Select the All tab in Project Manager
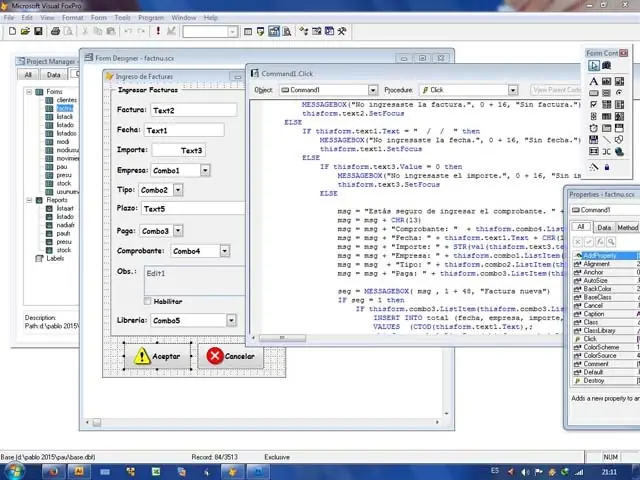The image size is (640, 480). (x=28, y=75)
